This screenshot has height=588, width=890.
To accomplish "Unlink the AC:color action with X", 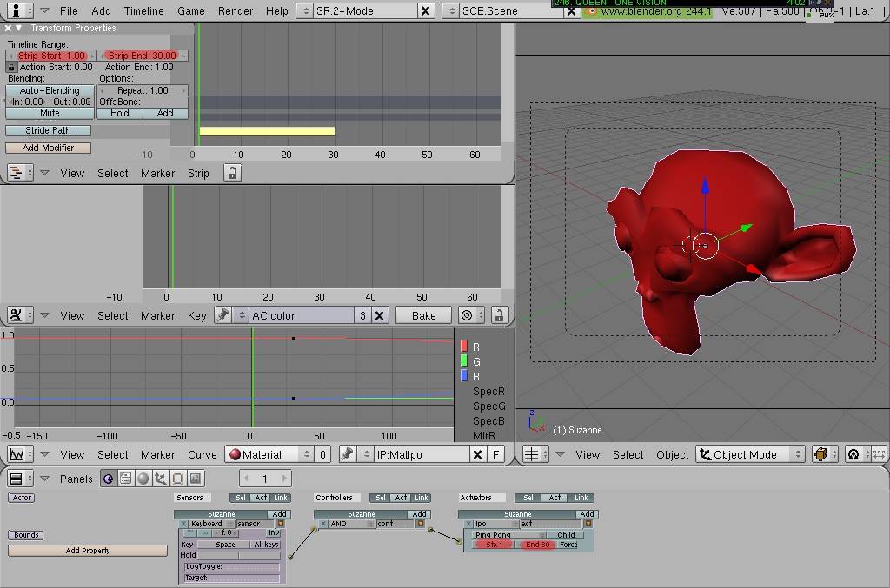I will pos(379,315).
